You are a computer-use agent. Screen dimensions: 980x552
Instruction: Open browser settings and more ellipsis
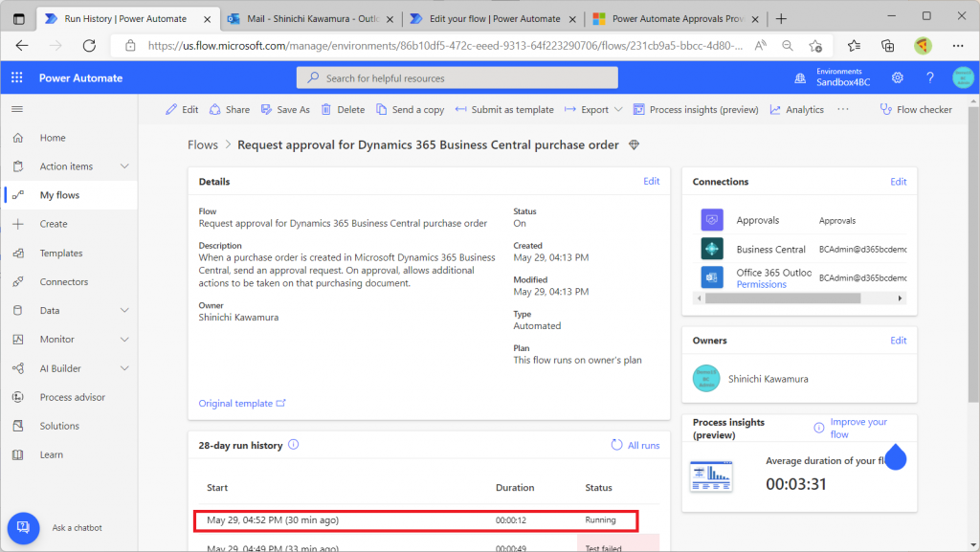tap(958, 46)
